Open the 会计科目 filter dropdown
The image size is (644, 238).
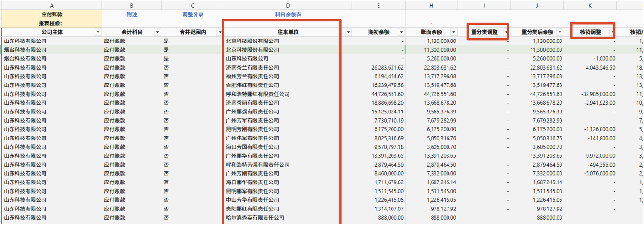tap(157, 32)
